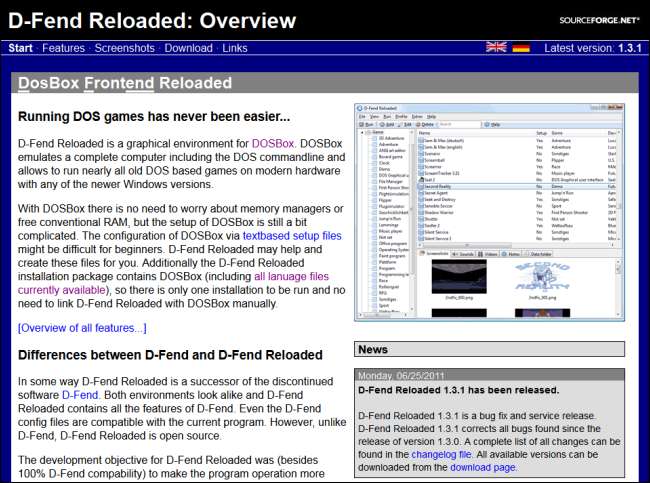
Task: Click the D-Fend Reloaded: Overview page title
Action: [152, 20]
